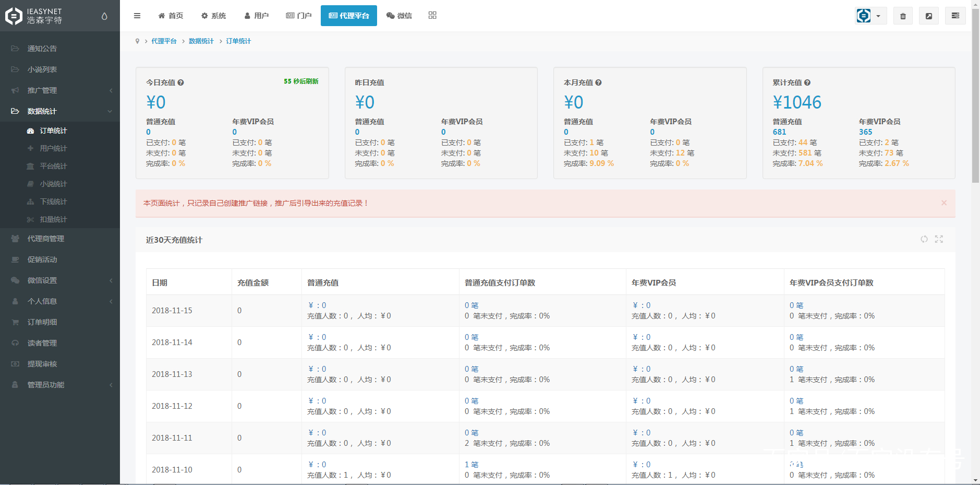Expand the 推广管理 sidebar menu
The height and width of the screenshot is (485, 980).
(x=60, y=90)
